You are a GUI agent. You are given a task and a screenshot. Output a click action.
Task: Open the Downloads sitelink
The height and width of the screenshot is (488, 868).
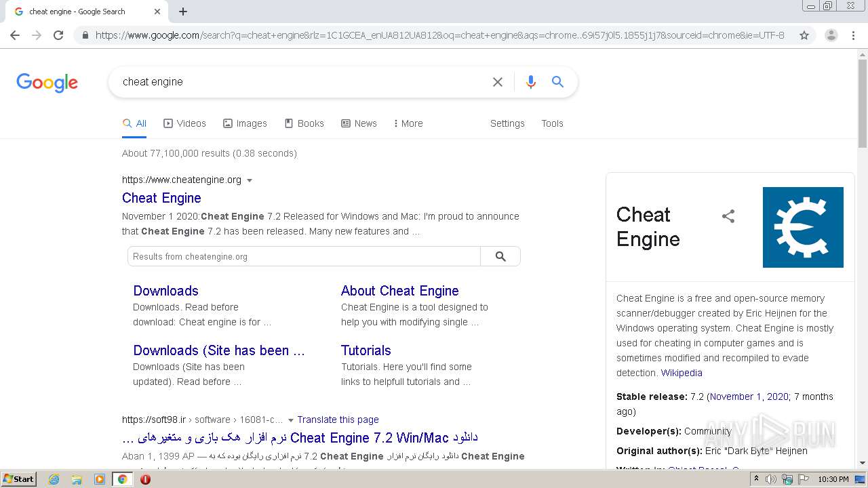point(165,291)
